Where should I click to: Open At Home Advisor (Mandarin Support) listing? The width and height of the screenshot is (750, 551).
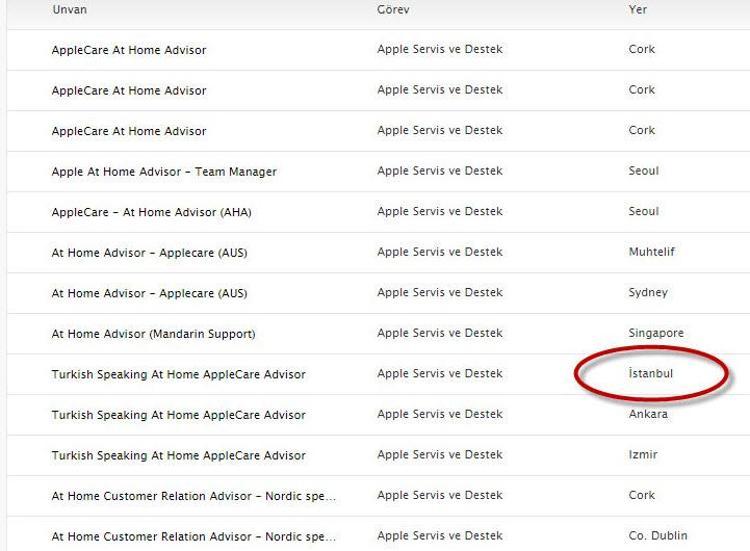153,334
